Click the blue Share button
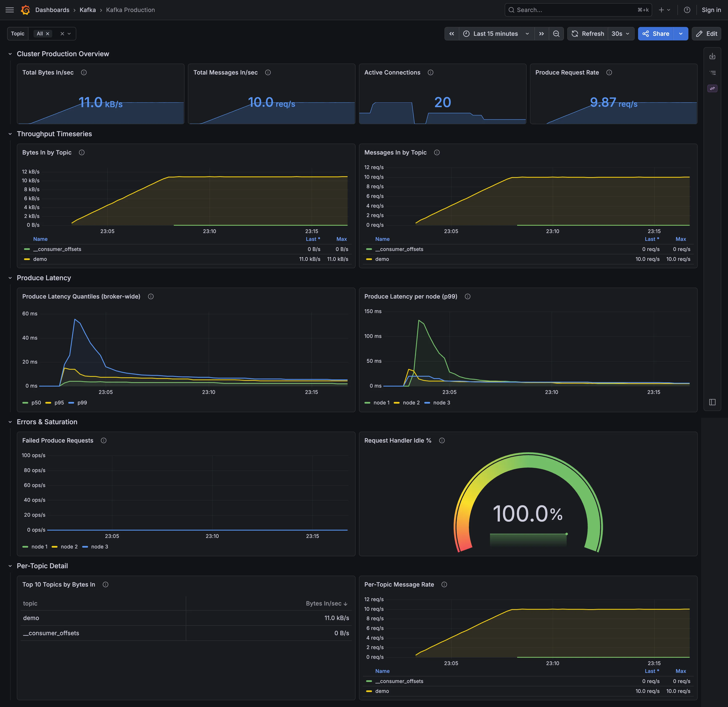 (656, 34)
